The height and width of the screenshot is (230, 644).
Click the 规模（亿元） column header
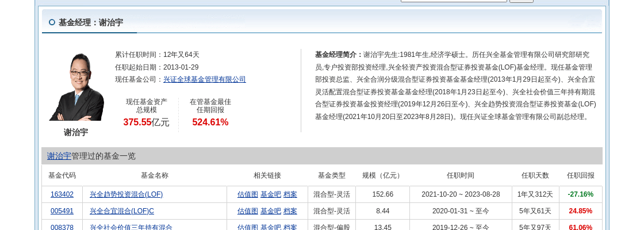(x=382, y=175)
